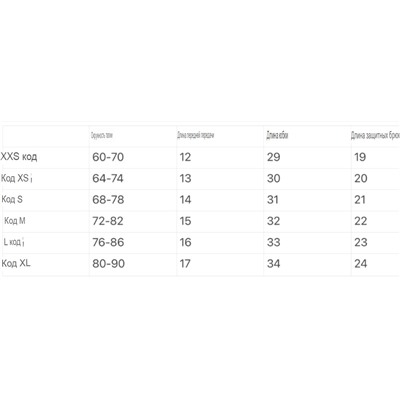400x400 pixels.
Task: Click the 60-70 waist cell
Action: [x=108, y=157]
